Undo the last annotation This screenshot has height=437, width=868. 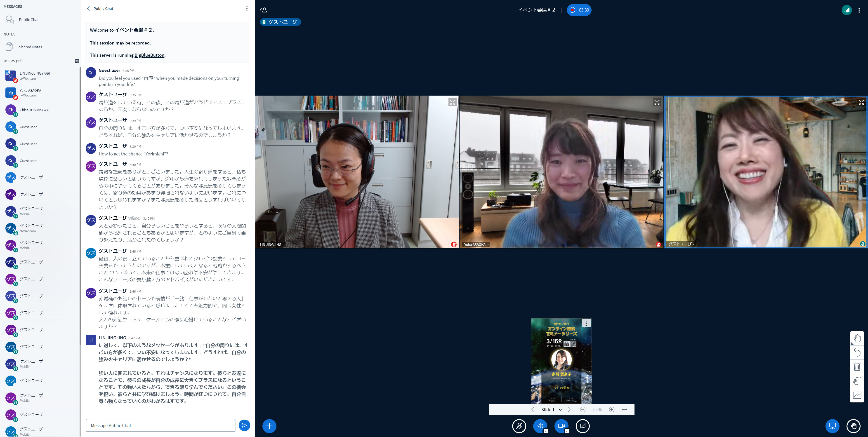point(857,352)
